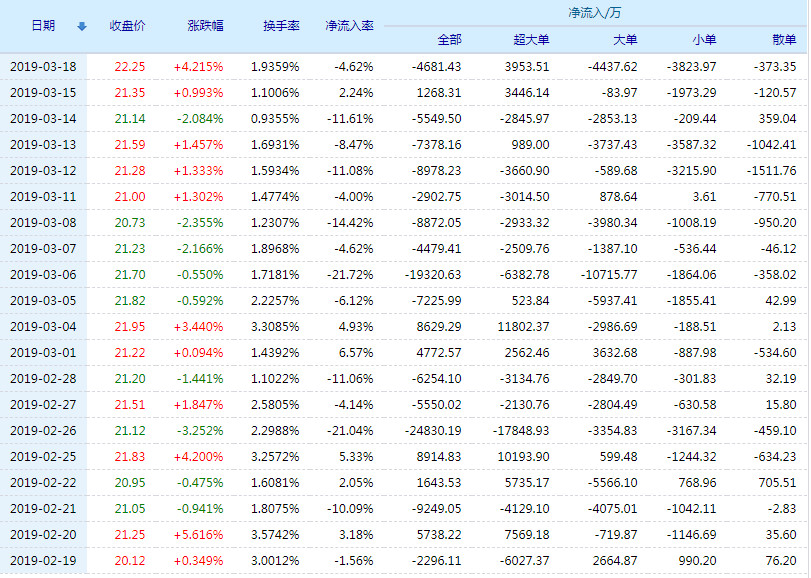
Task: Click date cell 2019-03-06
Action: [x=43, y=275]
